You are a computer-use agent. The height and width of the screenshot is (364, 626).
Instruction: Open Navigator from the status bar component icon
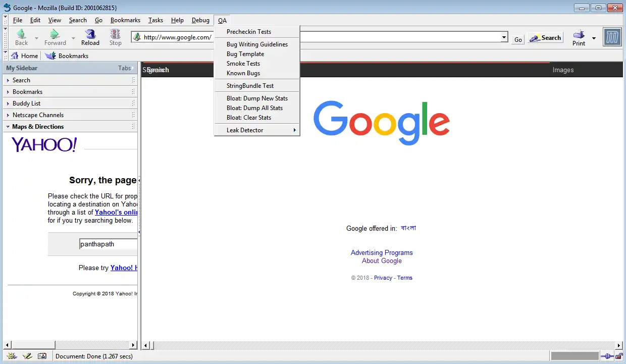coord(12,356)
